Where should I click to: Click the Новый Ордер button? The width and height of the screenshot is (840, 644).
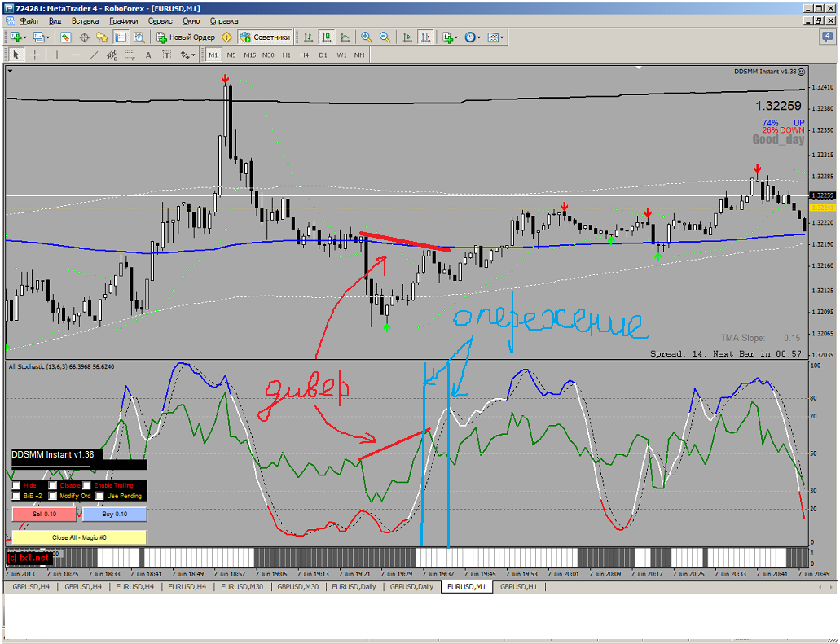186,37
